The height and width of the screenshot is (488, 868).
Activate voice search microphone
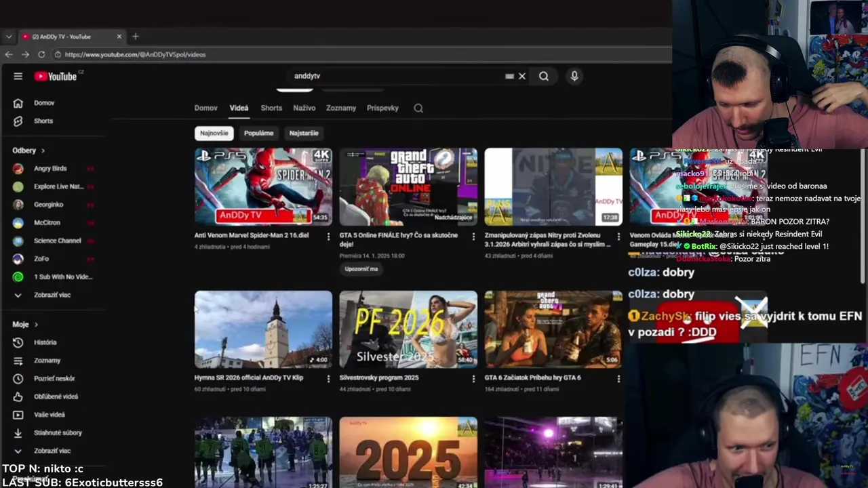pyautogui.click(x=574, y=77)
